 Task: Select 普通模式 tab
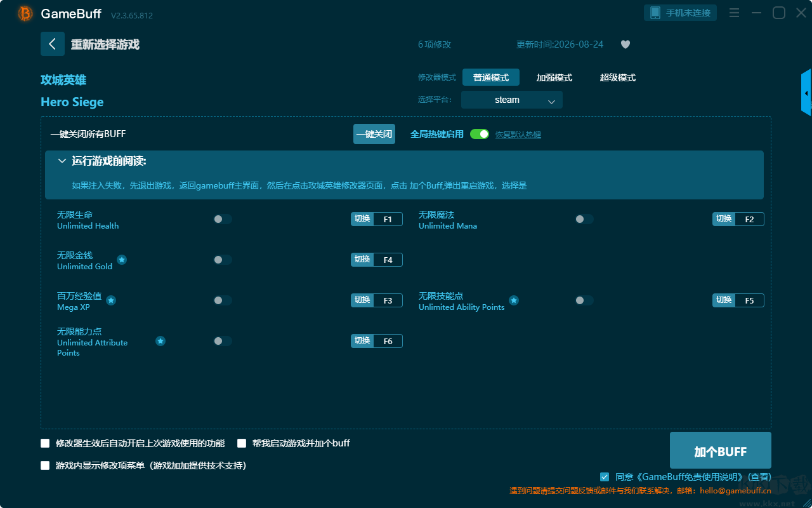pos(491,77)
